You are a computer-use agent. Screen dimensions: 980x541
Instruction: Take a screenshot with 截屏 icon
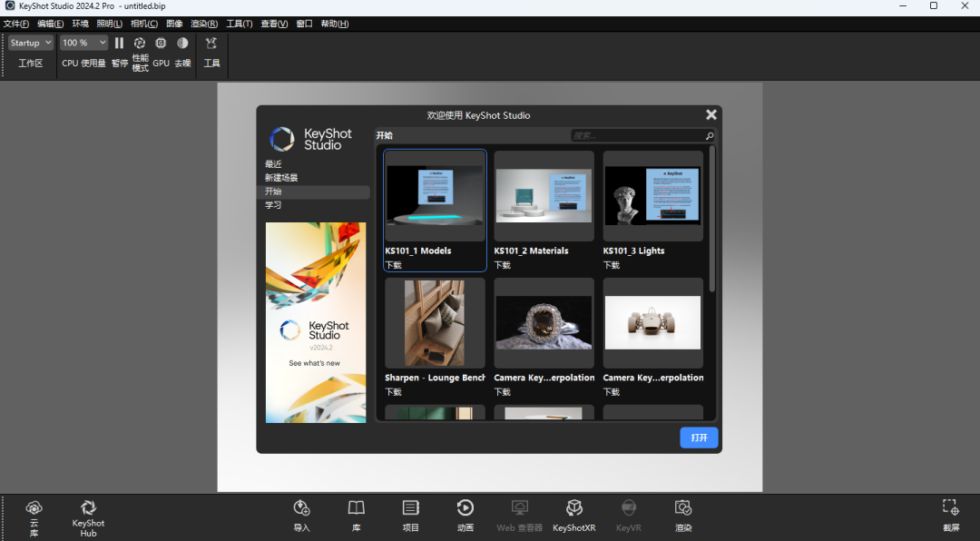point(951,507)
